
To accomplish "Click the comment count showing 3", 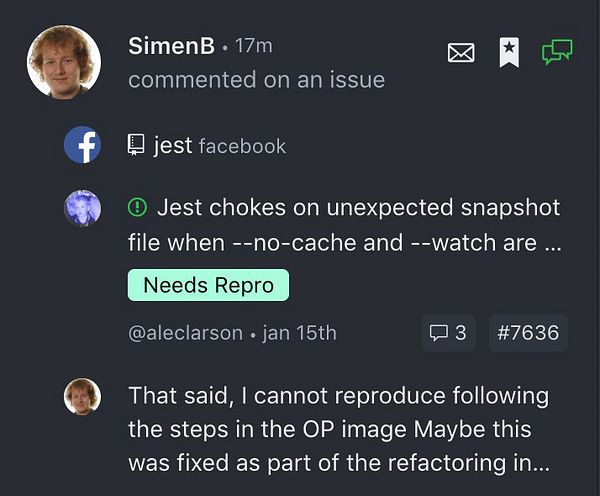I will (x=448, y=332).
